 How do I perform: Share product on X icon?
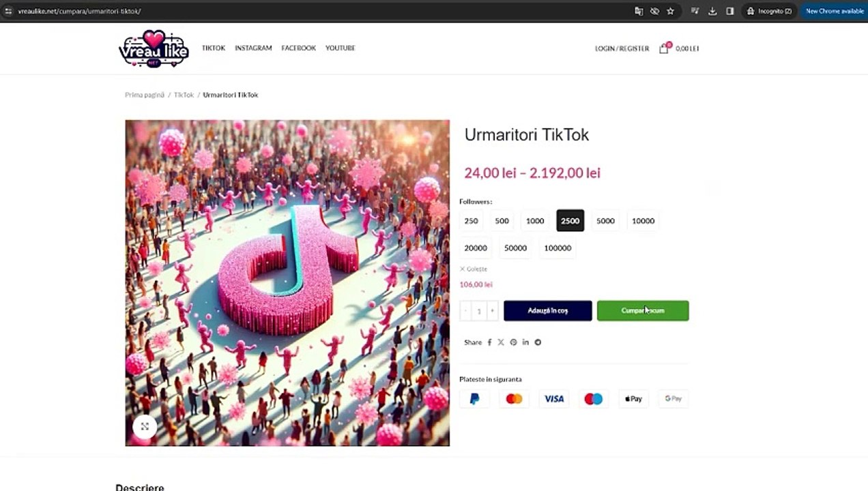(x=501, y=342)
